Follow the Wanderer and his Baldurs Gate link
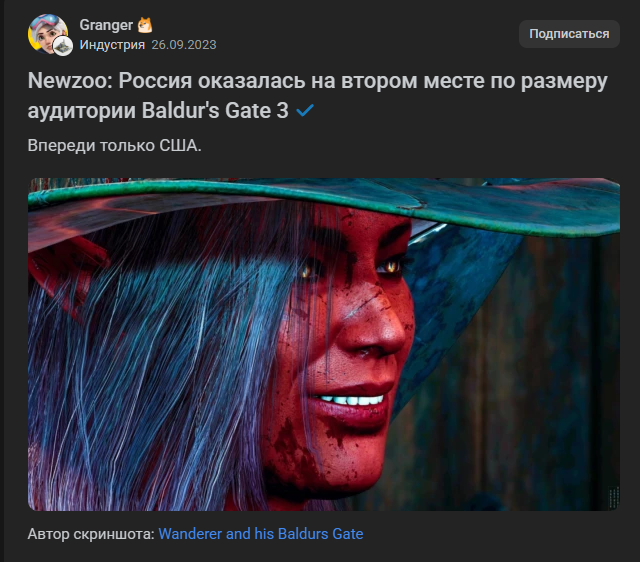The width and height of the screenshot is (640, 562). 261,533
